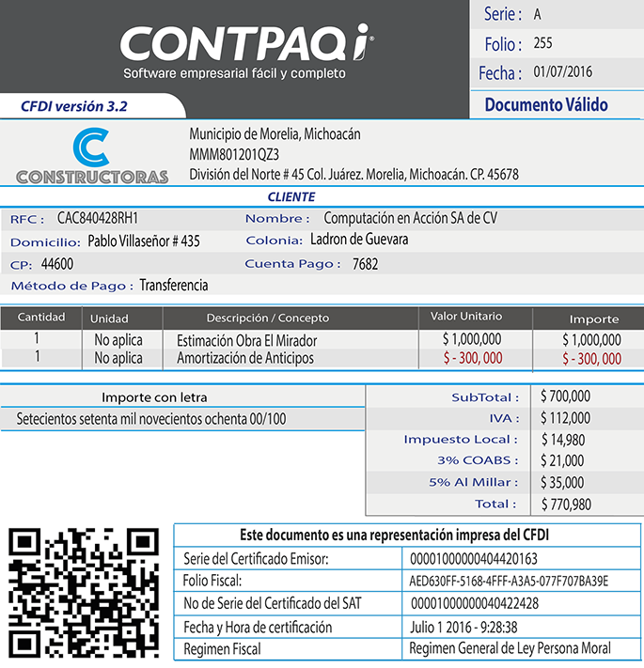Image resolution: width=644 pixels, height=668 pixels.
Task: Click Impuesto Local amount $ 14,980
Action: [563, 440]
